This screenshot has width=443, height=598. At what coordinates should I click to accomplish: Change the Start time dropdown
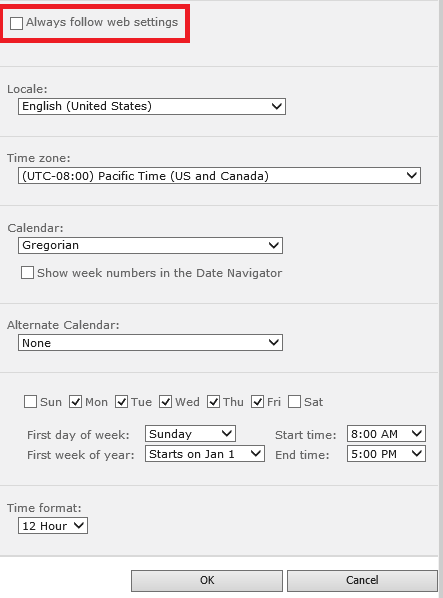coord(386,434)
